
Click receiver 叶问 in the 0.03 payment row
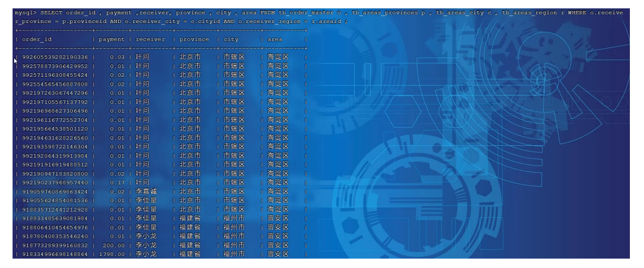tap(142, 57)
